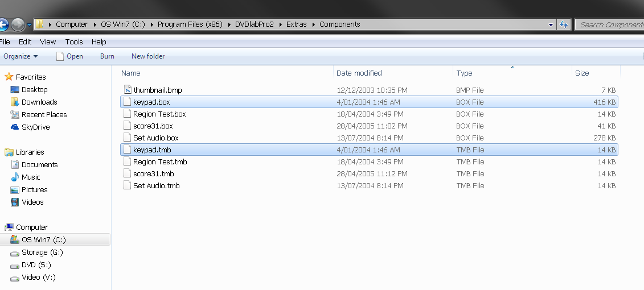Create a New folder from toolbar
This screenshot has height=290, width=644.
click(x=148, y=56)
